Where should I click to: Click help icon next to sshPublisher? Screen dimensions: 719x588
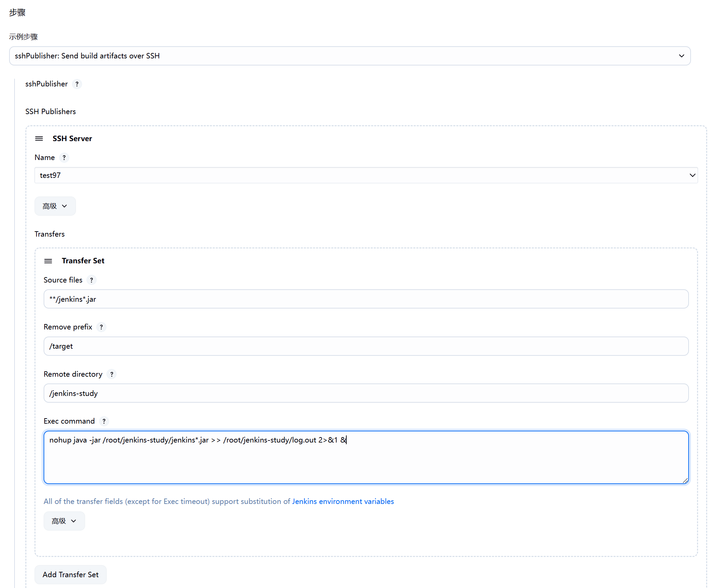pyautogui.click(x=77, y=84)
